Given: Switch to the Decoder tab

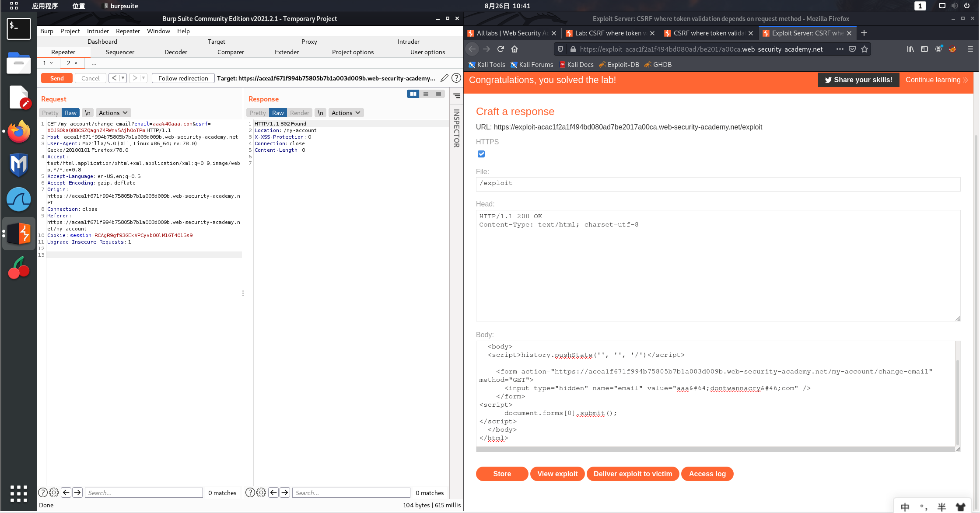Looking at the screenshot, I should point(176,52).
